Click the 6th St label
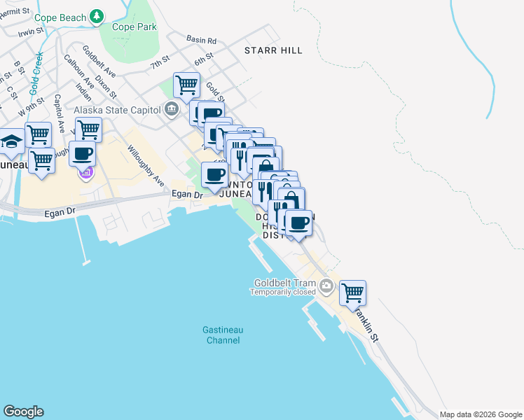Screen dimensions: 524x420 point(204,59)
